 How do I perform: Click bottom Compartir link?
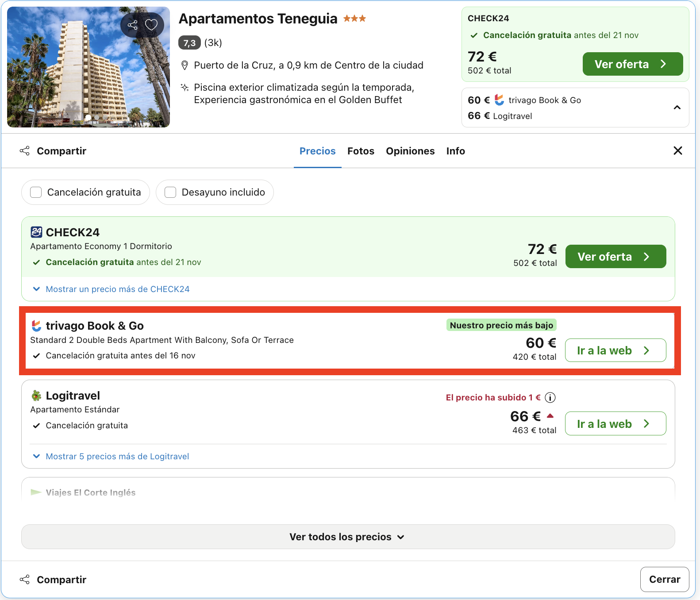point(62,580)
